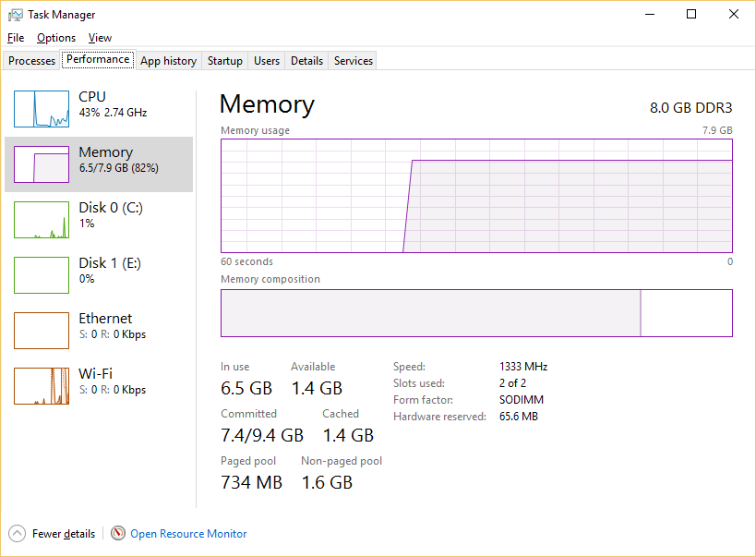Open the Details tab
The height and width of the screenshot is (557, 756).
tap(306, 61)
